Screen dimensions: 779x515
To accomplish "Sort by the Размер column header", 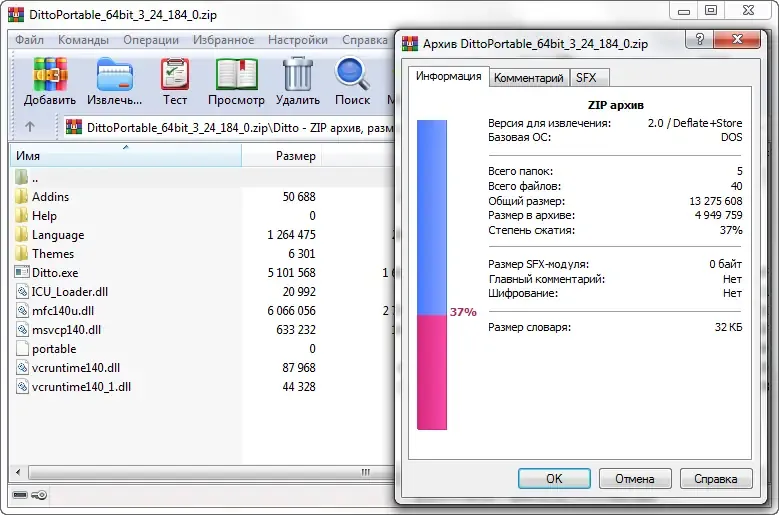I will (x=282, y=155).
